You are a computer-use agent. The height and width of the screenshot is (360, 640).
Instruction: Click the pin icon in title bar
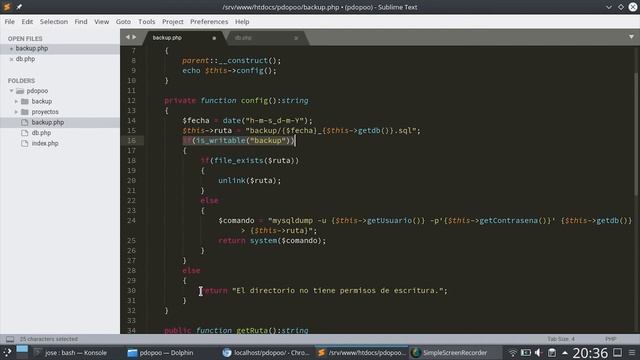pyautogui.click(x=19, y=7)
